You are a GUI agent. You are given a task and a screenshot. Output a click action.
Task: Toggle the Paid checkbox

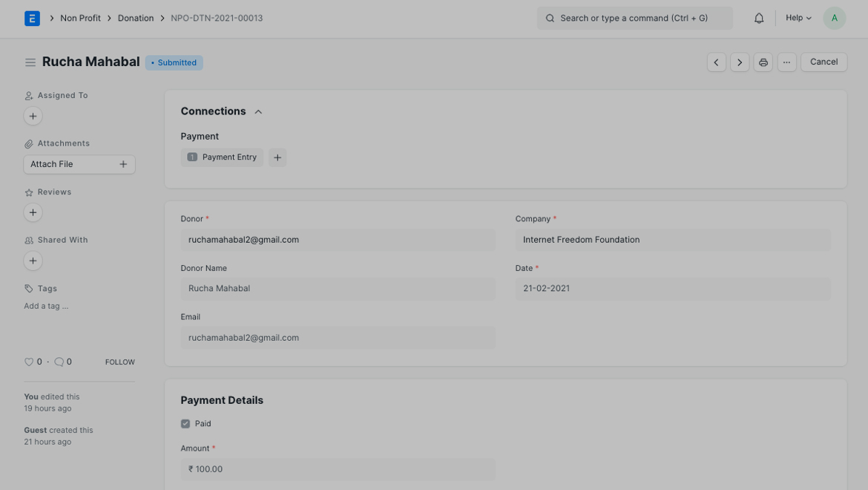coord(185,424)
